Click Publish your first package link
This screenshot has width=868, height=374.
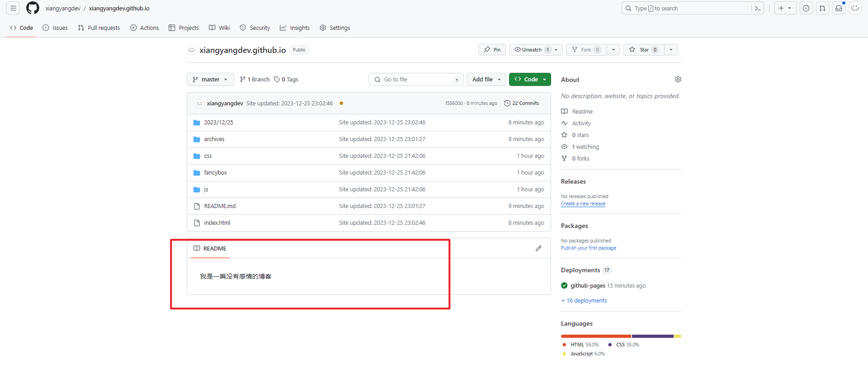click(589, 248)
